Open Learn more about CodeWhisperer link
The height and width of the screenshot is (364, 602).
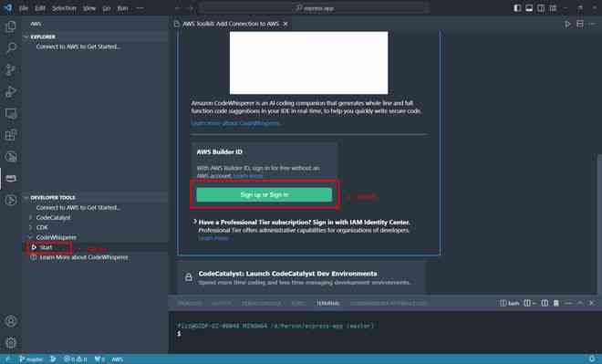(235, 123)
